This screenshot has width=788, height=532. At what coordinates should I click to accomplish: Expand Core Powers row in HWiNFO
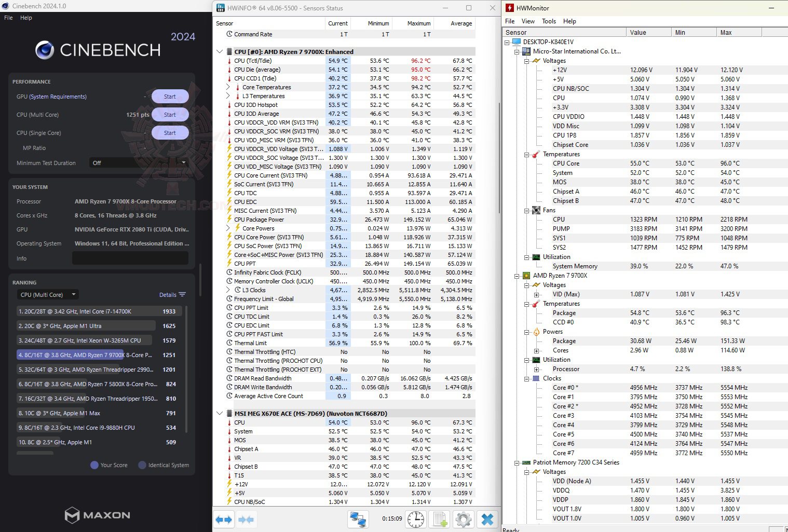coord(228,228)
